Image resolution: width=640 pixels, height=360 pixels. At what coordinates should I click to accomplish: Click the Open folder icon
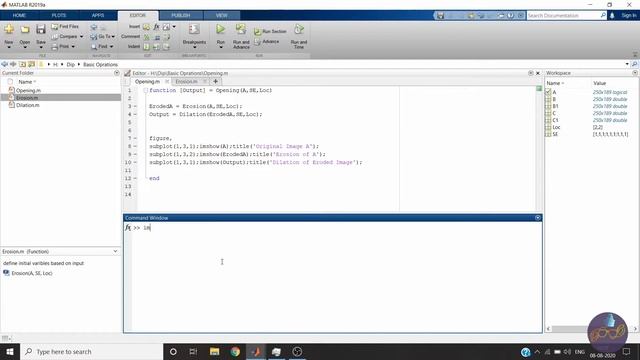[25, 29]
